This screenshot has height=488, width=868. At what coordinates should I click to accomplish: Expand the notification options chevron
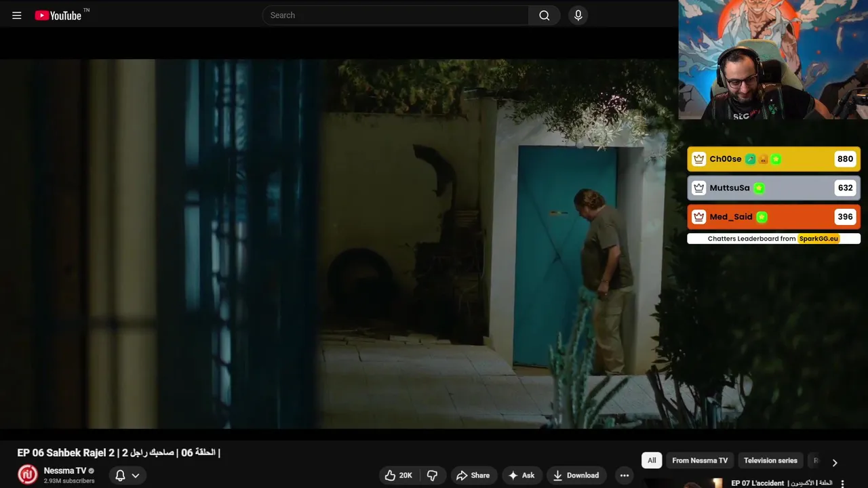pyautogui.click(x=136, y=476)
